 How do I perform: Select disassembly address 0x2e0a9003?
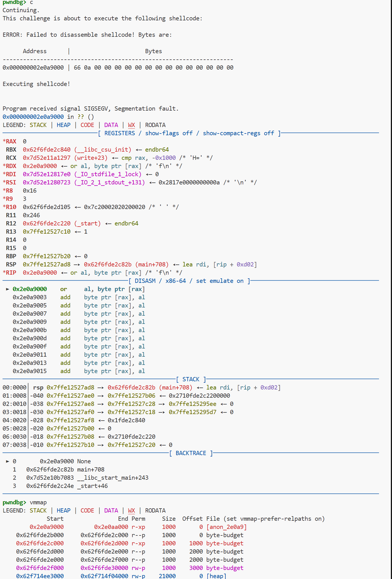tap(30, 297)
